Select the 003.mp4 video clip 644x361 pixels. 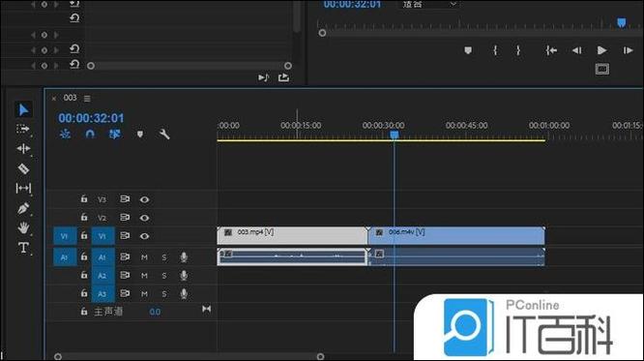[x=292, y=235]
